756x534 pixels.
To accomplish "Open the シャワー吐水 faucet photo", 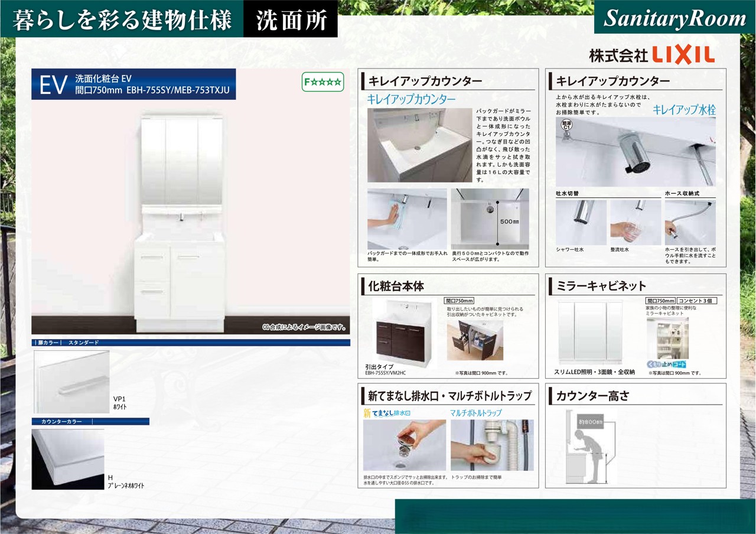I will (x=581, y=222).
